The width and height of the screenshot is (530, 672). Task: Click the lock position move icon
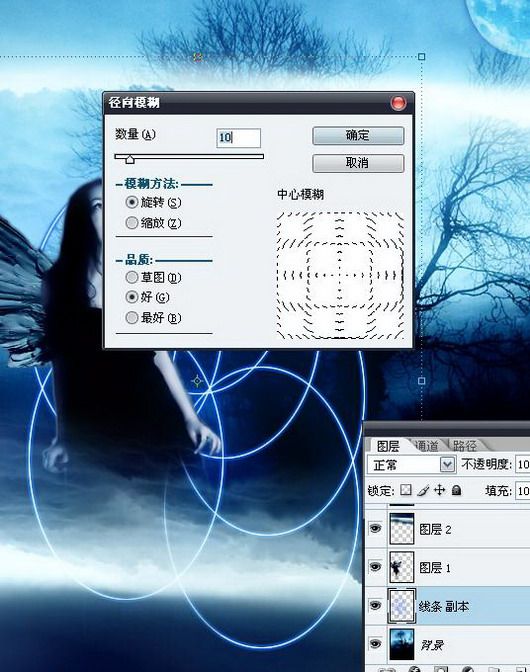[439, 490]
